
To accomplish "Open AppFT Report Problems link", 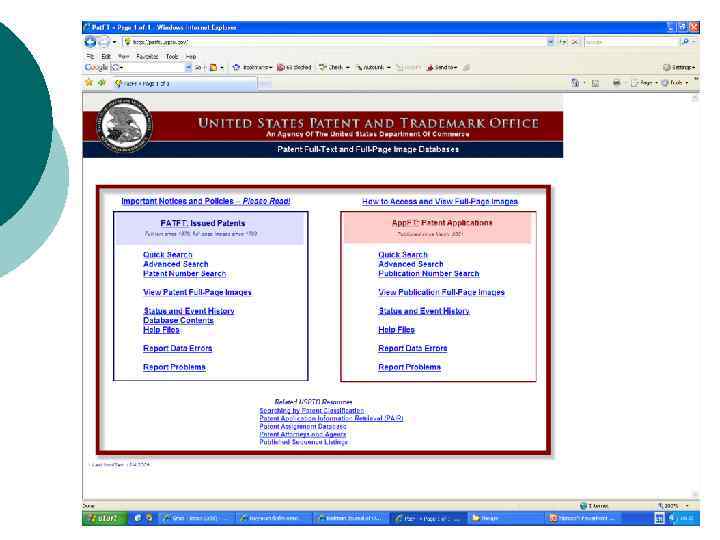I will (x=409, y=367).
